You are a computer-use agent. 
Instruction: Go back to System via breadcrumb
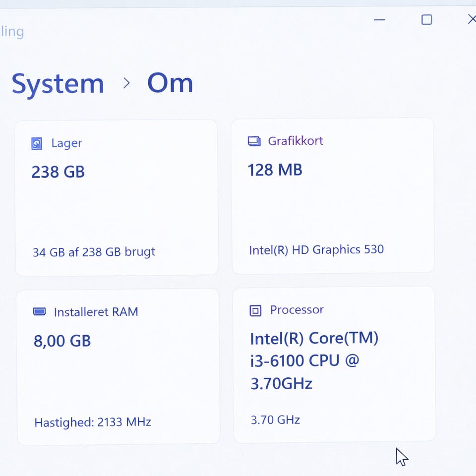point(58,83)
